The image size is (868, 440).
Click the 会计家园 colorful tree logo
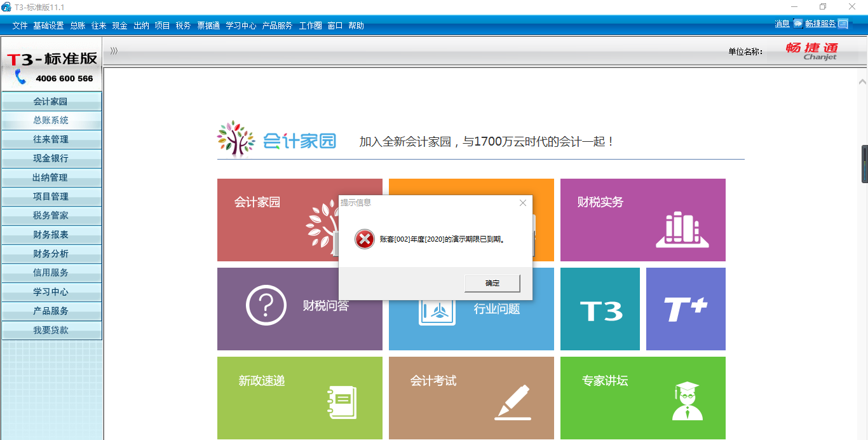click(x=235, y=139)
